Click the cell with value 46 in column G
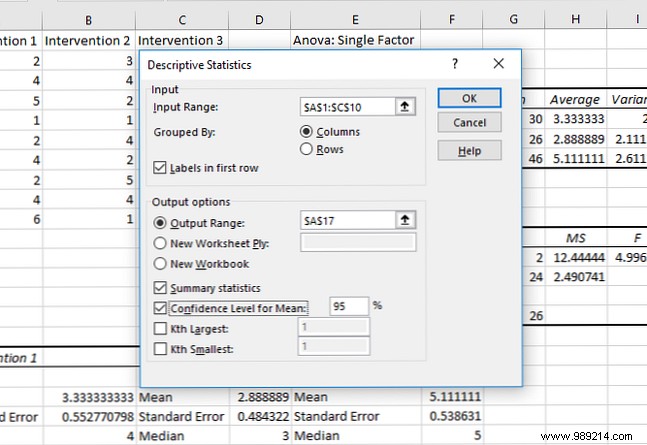Viewport: 647px width, 445px height. pos(534,159)
